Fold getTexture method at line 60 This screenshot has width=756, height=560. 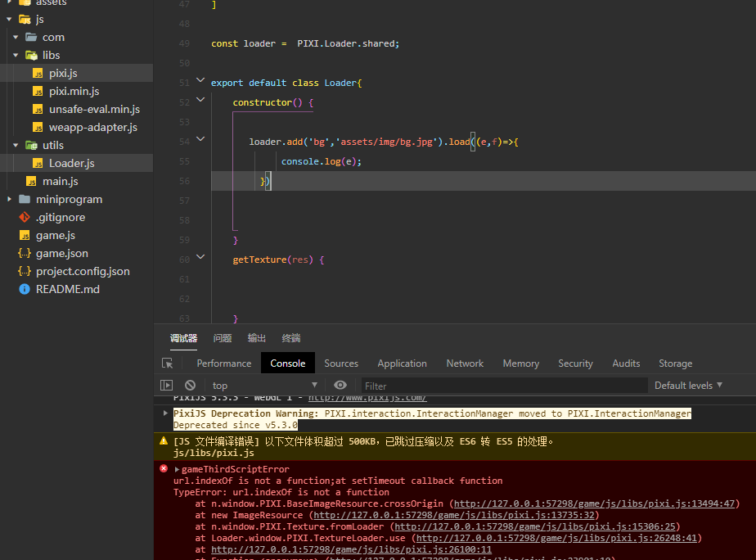click(200, 257)
